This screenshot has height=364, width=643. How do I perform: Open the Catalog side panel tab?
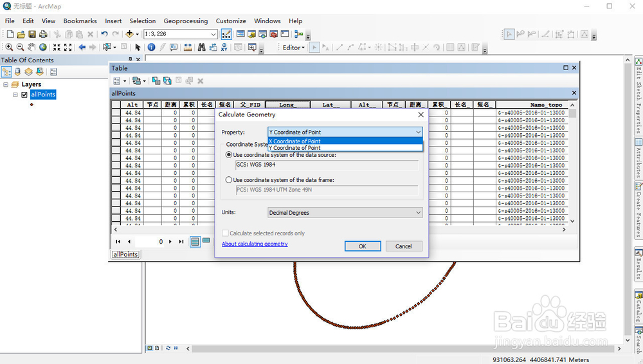click(x=638, y=307)
